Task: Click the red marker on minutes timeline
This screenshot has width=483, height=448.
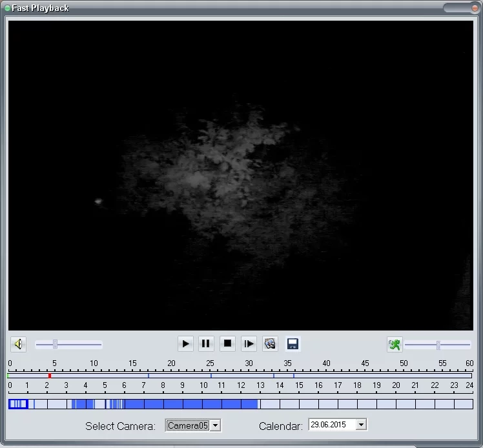Action: tap(50, 376)
